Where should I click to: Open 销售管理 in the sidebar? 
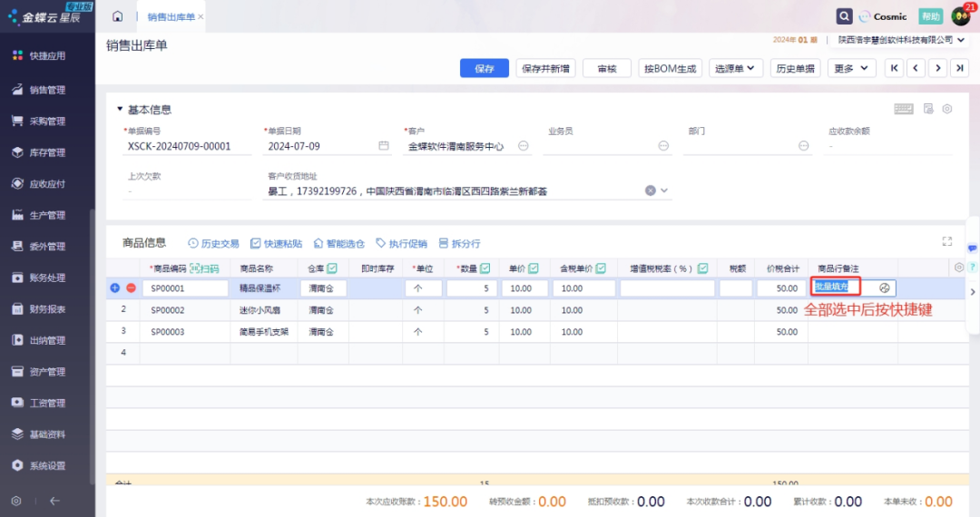[x=47, y=90]
